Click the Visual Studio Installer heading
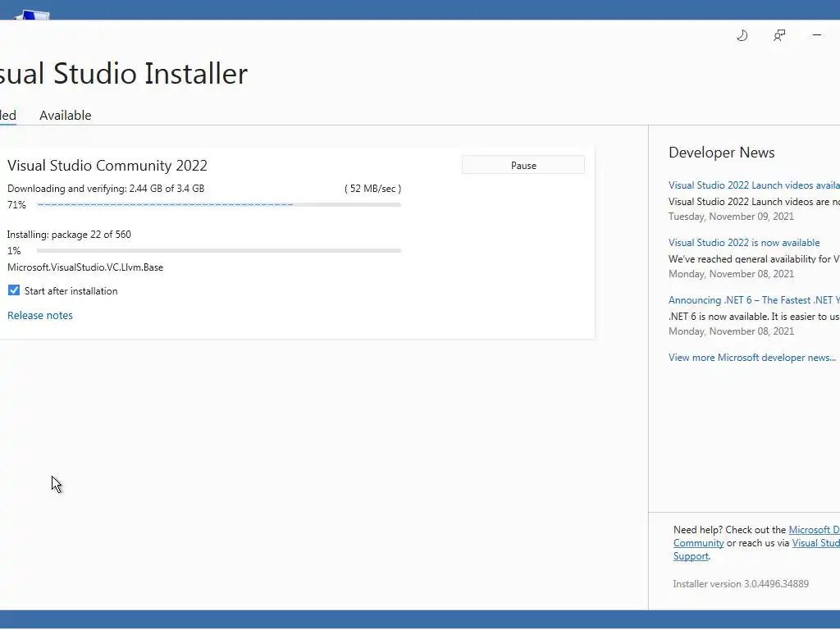 (124, 73)
